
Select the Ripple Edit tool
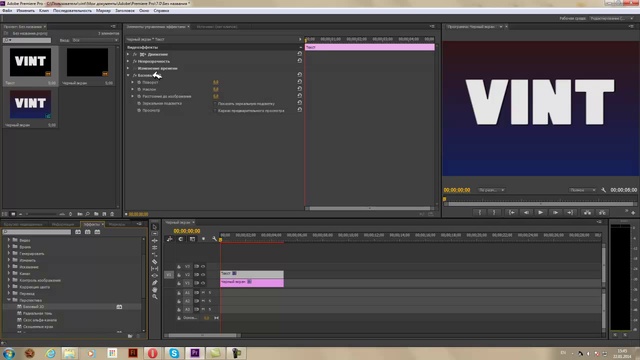(x=155, y=240)
